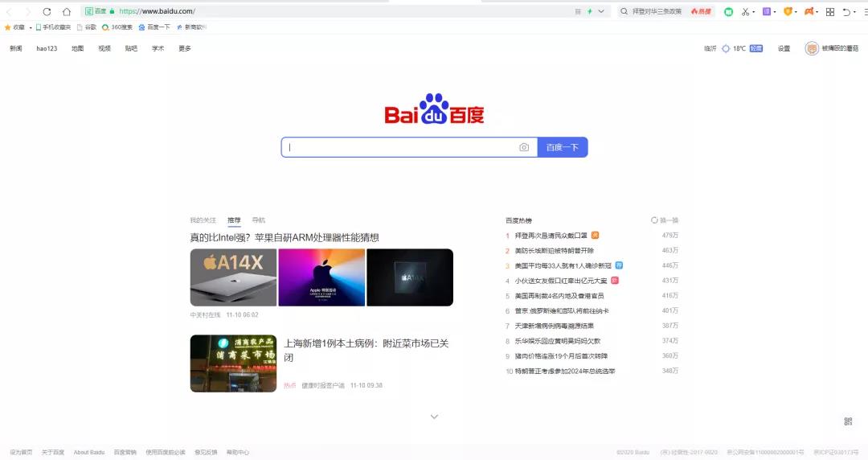Expand the address bar dropdown chevron
This screenshot has height=460, width=868.
[601, 11]
